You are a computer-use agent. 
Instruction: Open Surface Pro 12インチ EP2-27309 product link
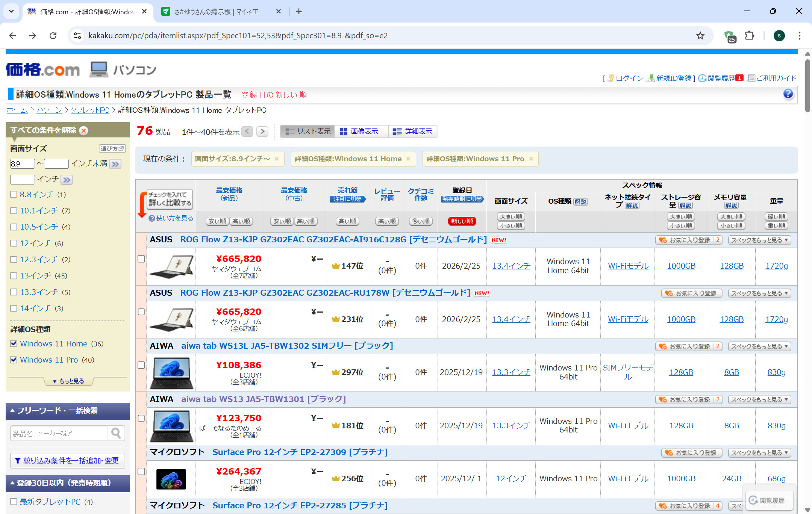[300, 452]
